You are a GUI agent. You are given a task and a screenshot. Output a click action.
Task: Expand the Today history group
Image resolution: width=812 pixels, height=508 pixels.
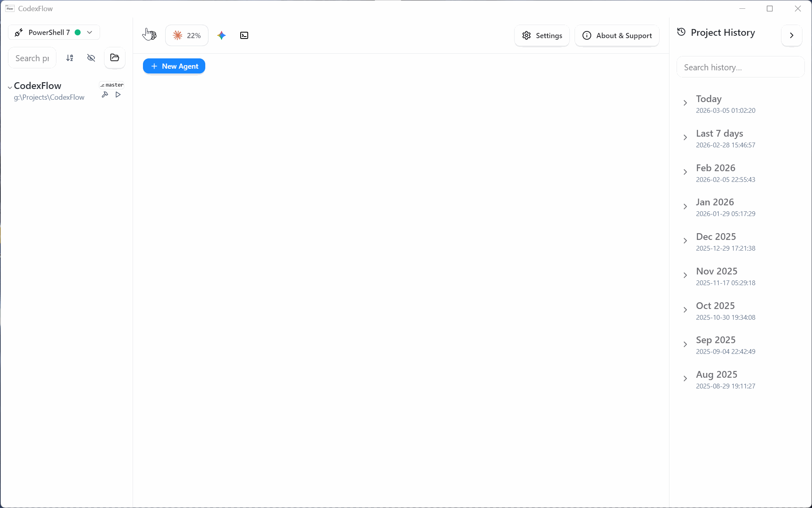pyautogui.click(x=685, y=103)
